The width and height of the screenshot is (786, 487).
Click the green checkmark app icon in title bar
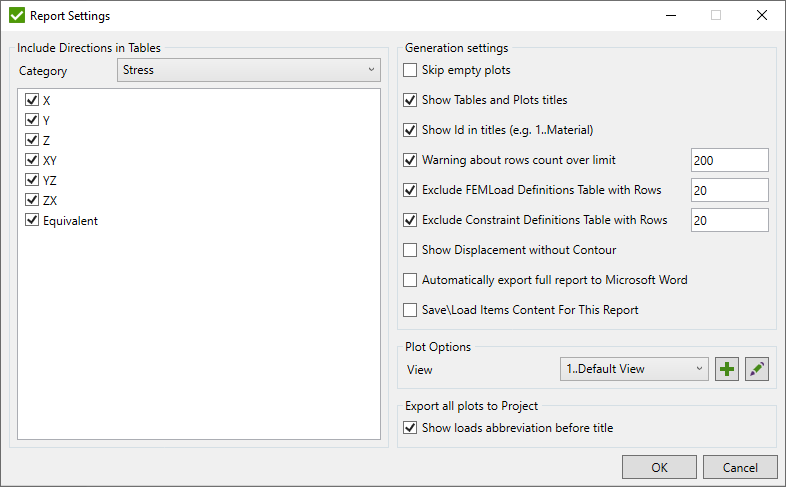(x=16, y=16)
